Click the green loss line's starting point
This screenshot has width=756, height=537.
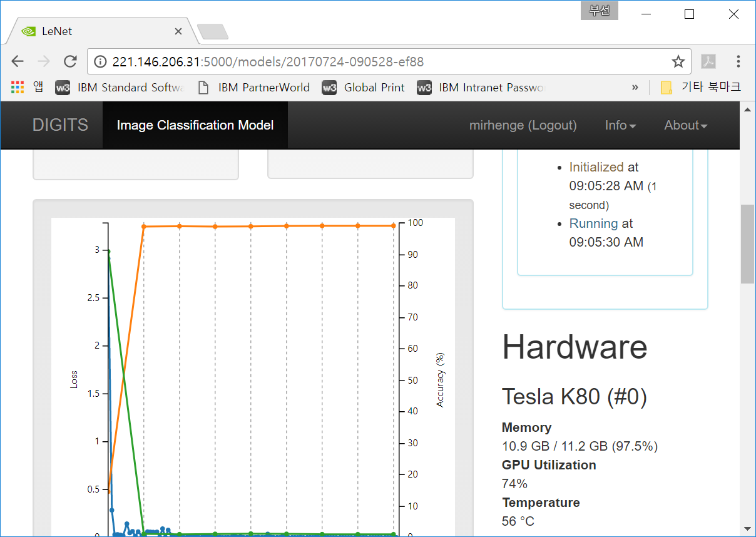click(108, 252)
